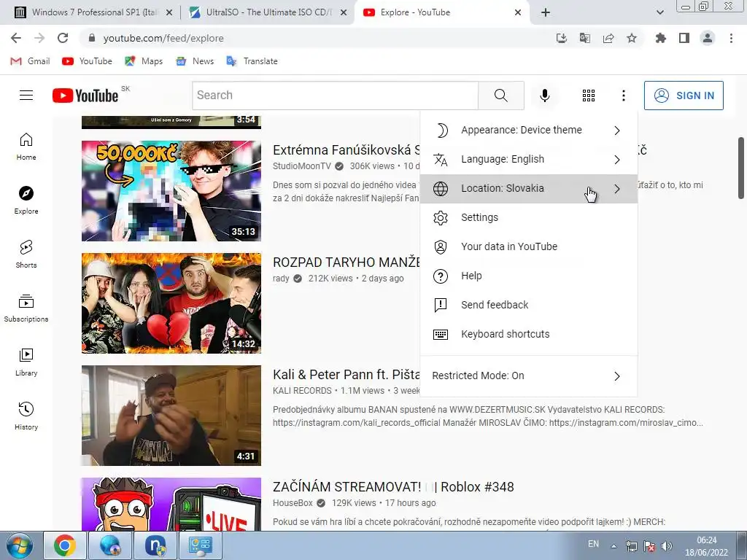747x560 pixels.
Task: Open Shorts in the sidebar
Action: point(26,254)
